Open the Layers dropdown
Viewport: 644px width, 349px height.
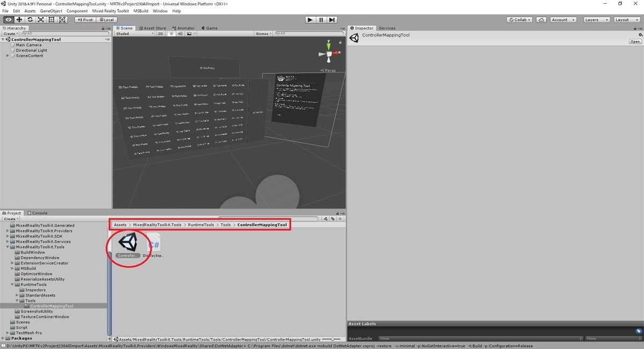[x=596, y=20]
